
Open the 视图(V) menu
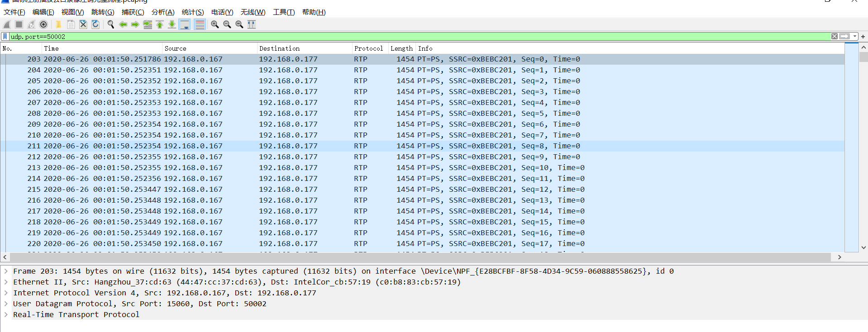73,12
